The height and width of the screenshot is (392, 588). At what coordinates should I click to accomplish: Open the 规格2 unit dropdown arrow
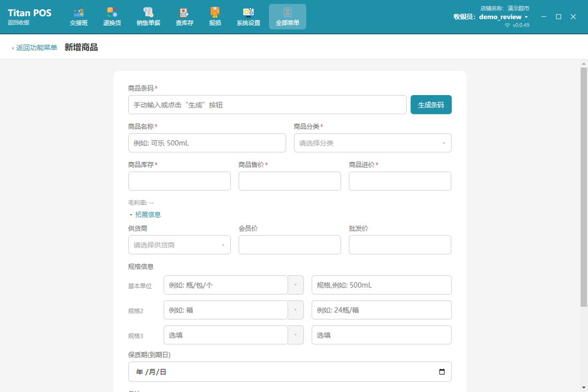coord(296,310)
